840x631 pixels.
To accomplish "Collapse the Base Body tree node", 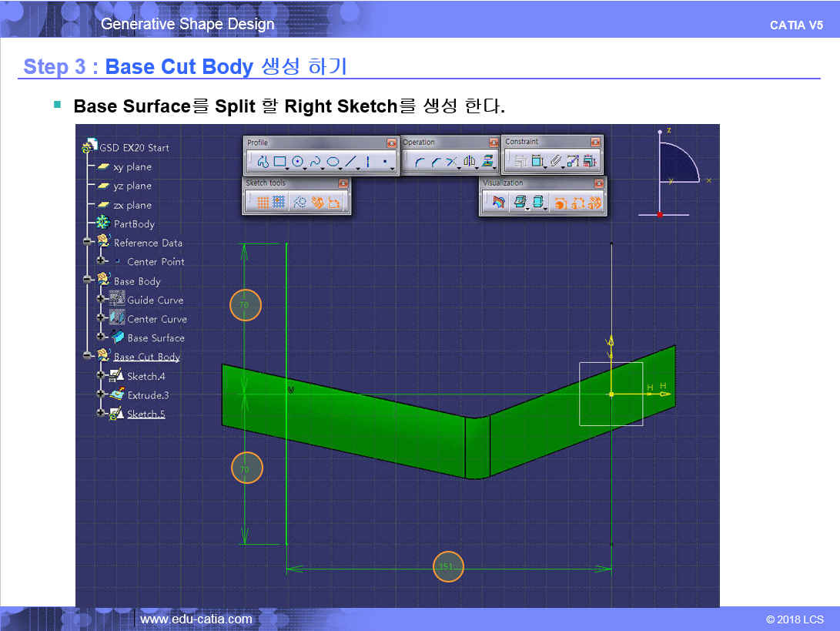I will tap(89, 280).
